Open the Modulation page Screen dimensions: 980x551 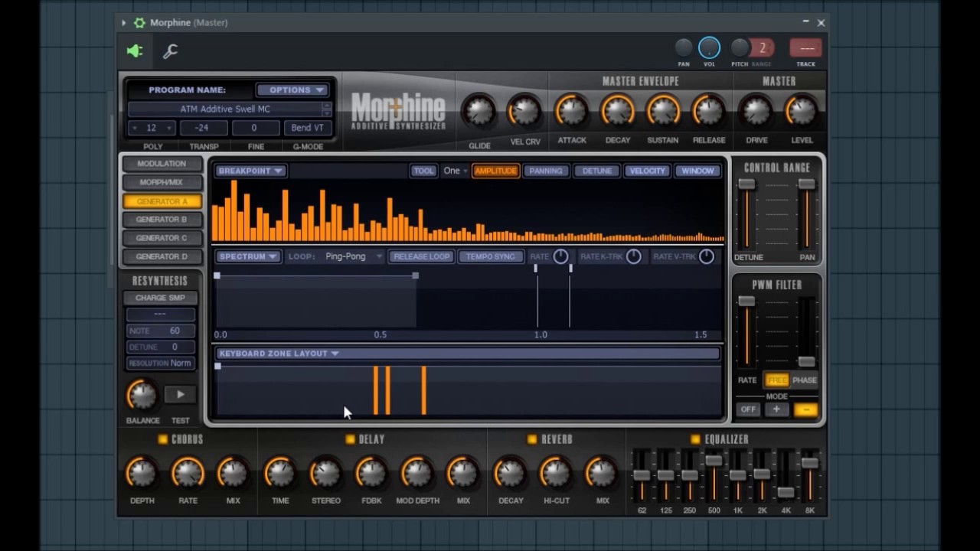tap(162, 164)
